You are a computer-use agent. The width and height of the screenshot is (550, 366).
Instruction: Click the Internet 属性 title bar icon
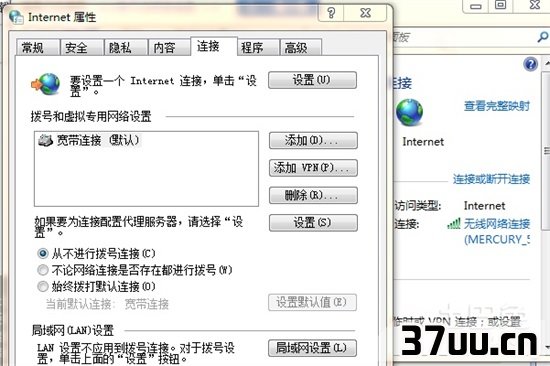point(16,16)
